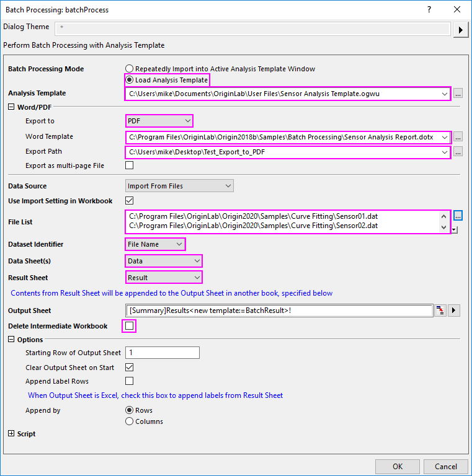Click Output Sheet range selector icon
Screen dimensions: 472x476
pyautogui.click(x=440, y=311)
